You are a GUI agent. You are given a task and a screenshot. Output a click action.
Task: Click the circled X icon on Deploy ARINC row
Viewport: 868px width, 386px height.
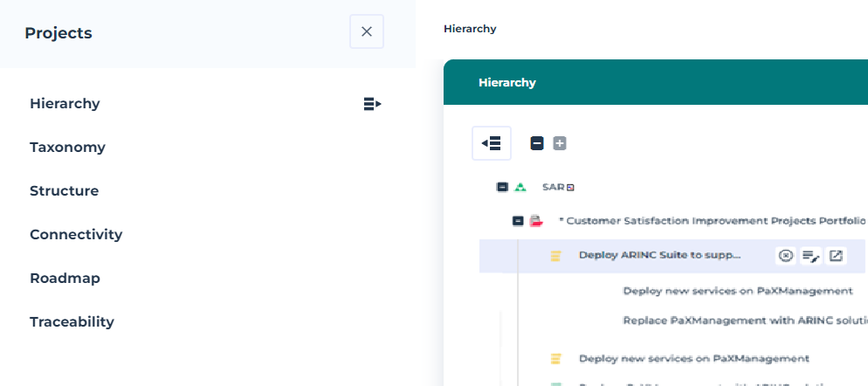click(x=785, y=256)
